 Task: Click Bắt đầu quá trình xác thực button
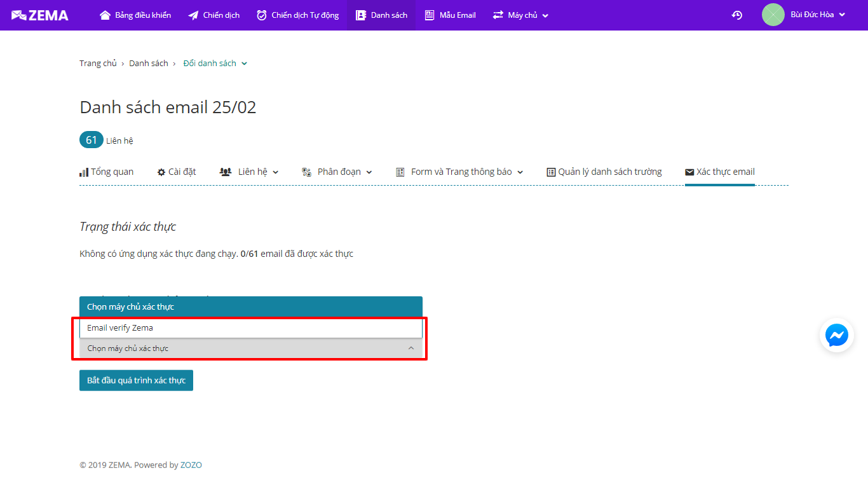(x=136, y=380)
